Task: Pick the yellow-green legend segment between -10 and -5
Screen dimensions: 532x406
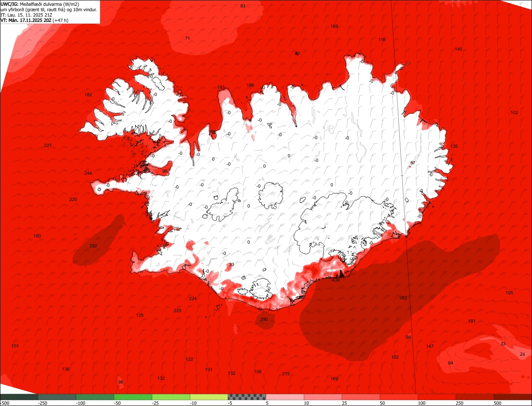Action: 209,397
